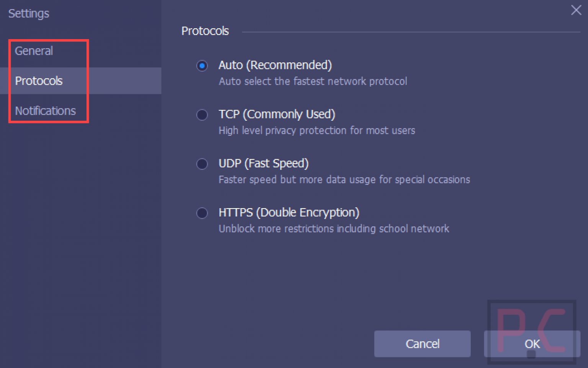The width and height of the screenshot is (588, 368).
Task: Click the Settings heading
Action: [x=28, y=13]
